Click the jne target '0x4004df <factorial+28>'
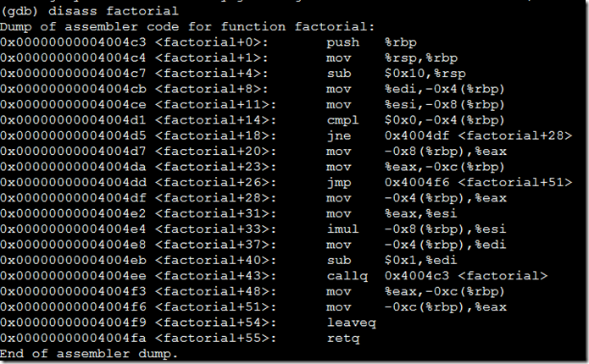The height and width of the screenshot is (364, 589). coord(478,135)
